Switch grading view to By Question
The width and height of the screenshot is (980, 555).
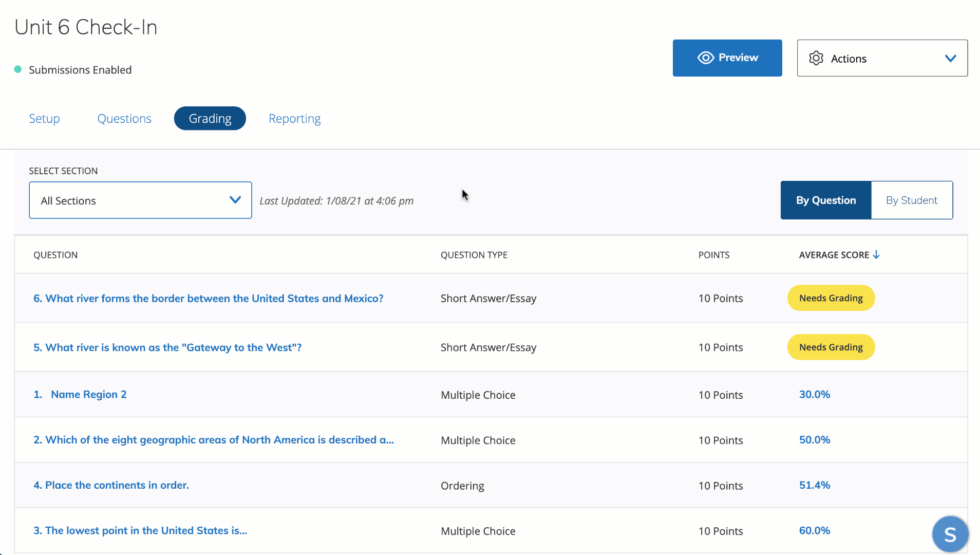point(825,200)
